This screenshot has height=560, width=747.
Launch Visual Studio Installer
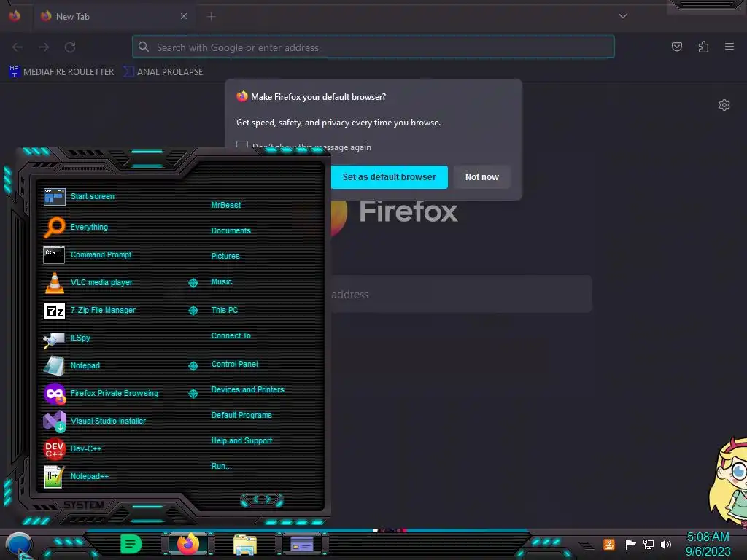94,421
